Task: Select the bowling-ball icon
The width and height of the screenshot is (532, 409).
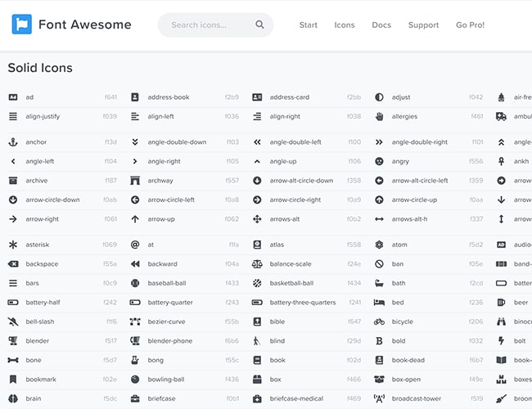Action: (x=135, y=380)
